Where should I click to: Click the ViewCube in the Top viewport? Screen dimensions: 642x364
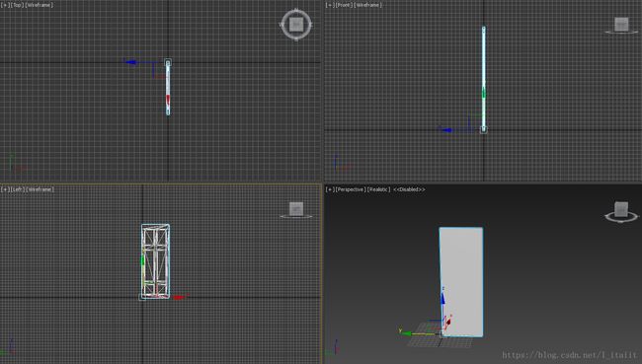[x=296, y=24]
